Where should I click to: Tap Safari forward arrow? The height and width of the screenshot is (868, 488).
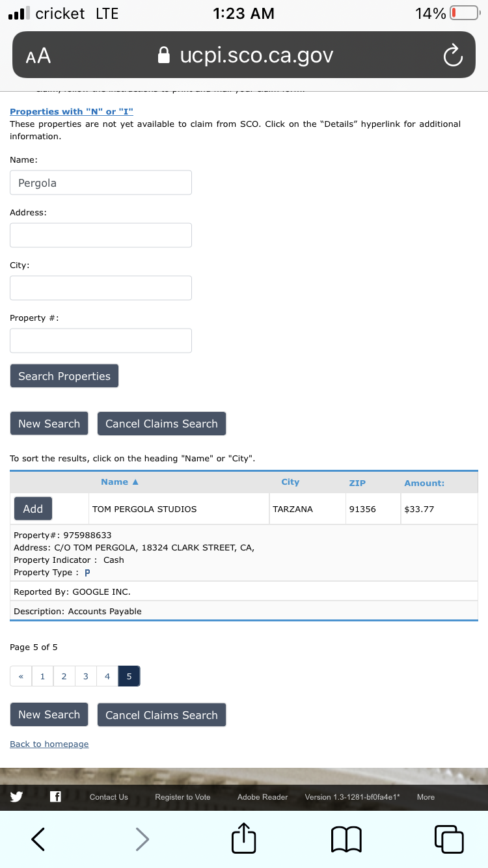coord(142,839)
